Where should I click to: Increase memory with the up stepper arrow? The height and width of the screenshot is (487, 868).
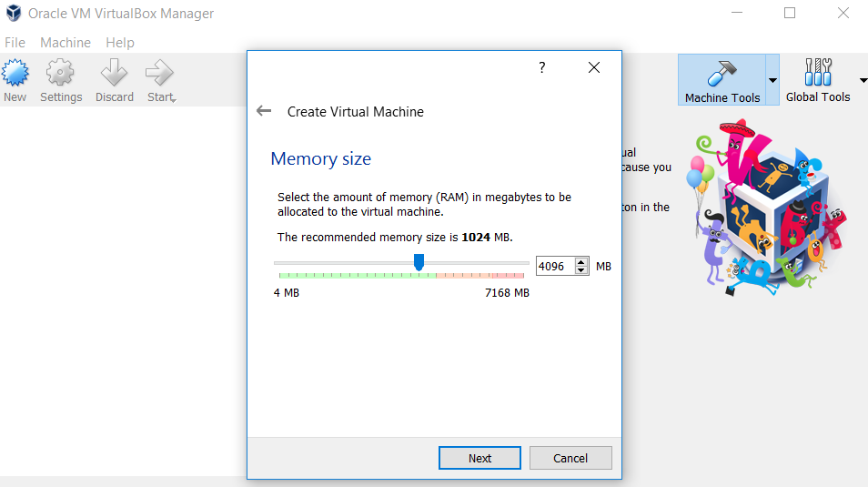point(581,262)
